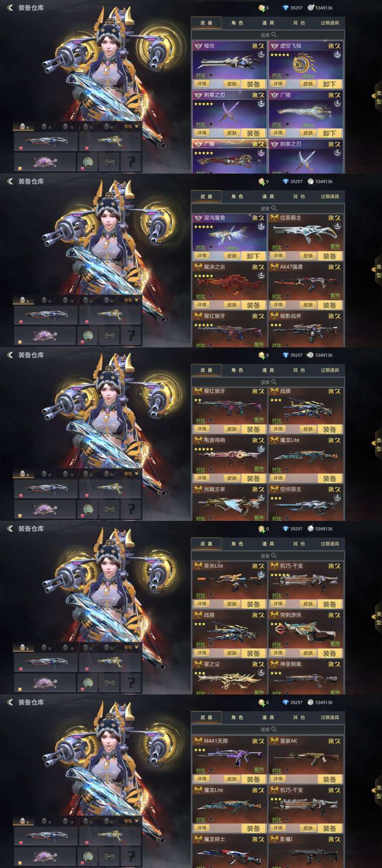The image size is (382, 868).
Task: View 详情 details of M4A1无限
Action: pos(202,779)
